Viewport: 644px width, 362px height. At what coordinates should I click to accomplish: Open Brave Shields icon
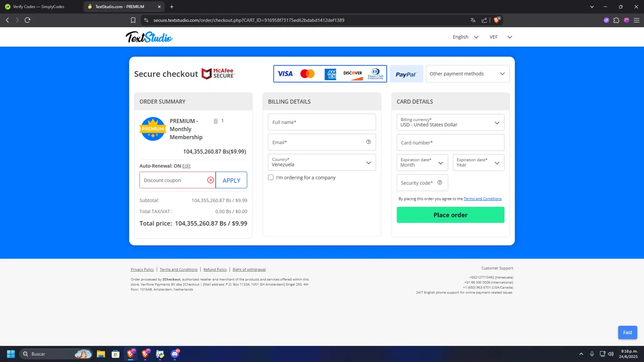point(497,20)
